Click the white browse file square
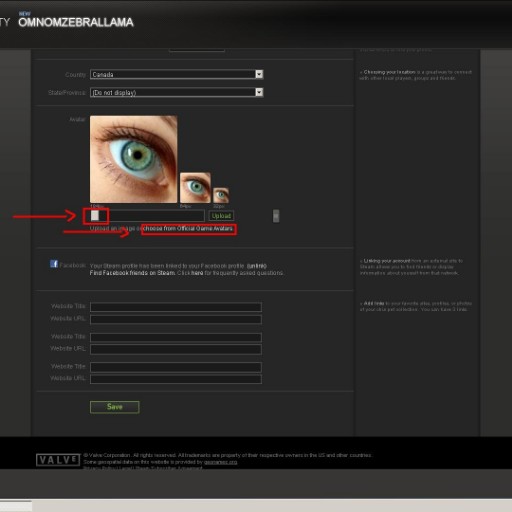The image size is (512, 512). pos(95,216)
